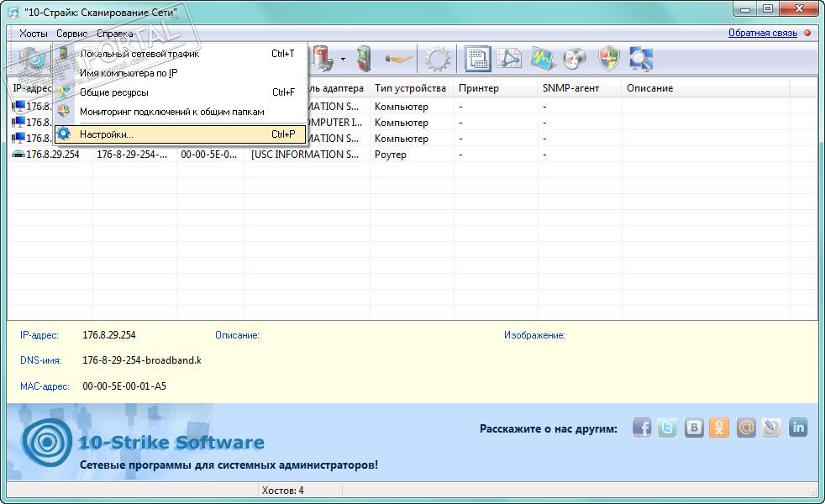Click the gauge speedometer toolbar icon
The height and width of the screenshot is (504, 825).
575,59
